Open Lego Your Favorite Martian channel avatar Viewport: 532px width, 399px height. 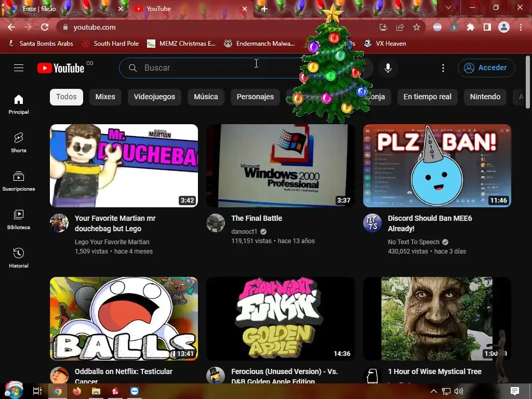click(59, 223)
